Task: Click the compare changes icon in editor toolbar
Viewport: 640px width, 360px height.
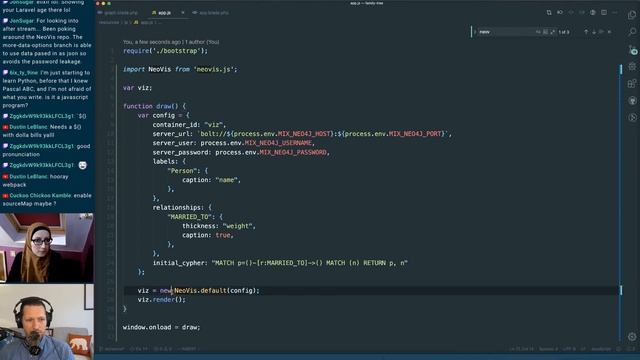Action: coord(549,13)
